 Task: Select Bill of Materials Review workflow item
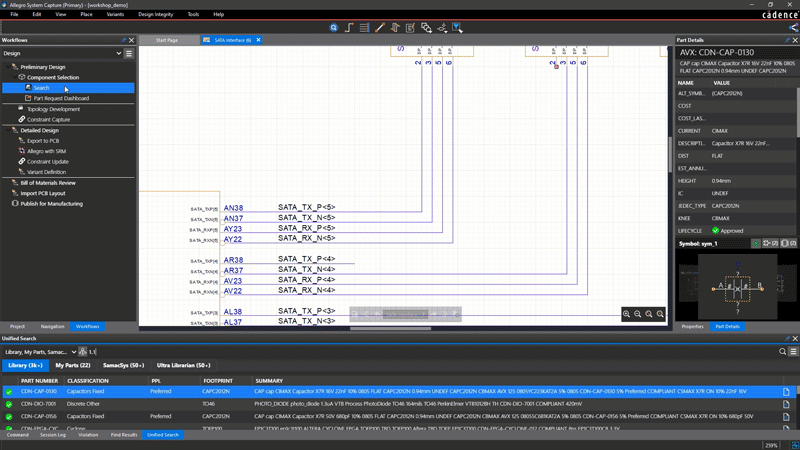pyautogui.click(x=48, y=183)
